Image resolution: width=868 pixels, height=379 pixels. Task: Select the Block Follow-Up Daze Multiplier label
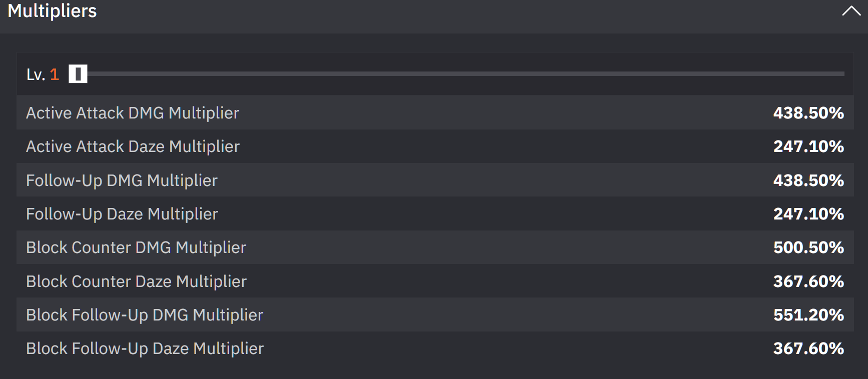pyautogui.click(x=145, y=348)
